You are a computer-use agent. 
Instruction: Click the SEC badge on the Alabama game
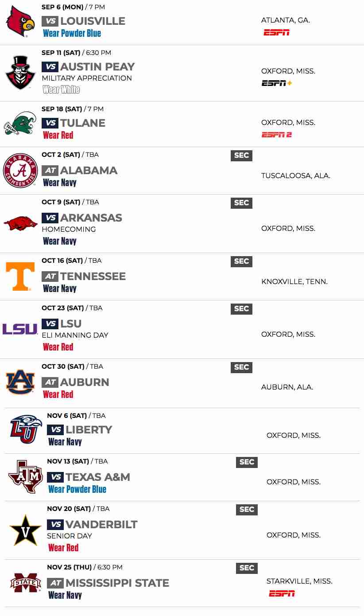241,155
